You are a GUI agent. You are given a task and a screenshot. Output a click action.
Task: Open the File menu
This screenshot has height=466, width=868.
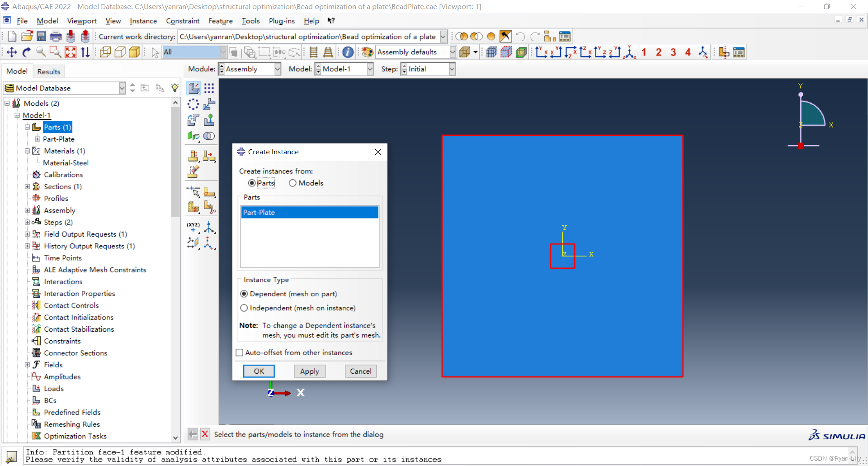pos(22,21)
